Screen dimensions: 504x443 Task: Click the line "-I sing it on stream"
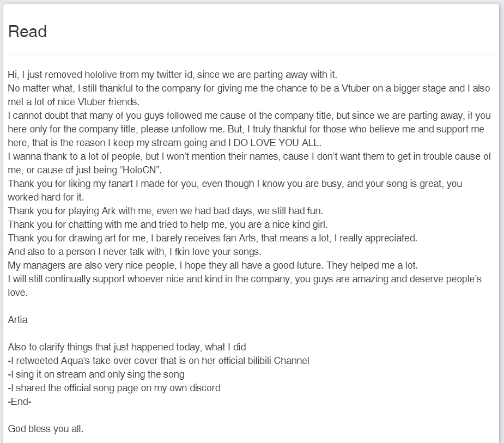pos(96,374)
